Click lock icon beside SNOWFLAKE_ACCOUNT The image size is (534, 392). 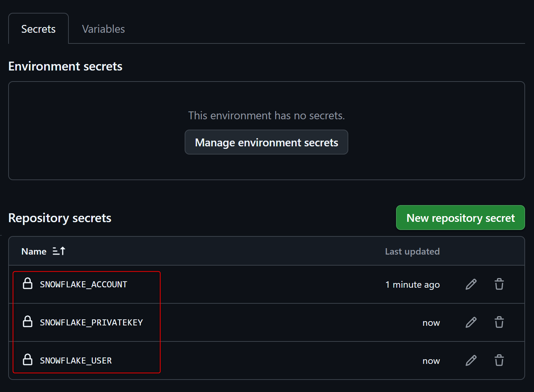[27, 284]
